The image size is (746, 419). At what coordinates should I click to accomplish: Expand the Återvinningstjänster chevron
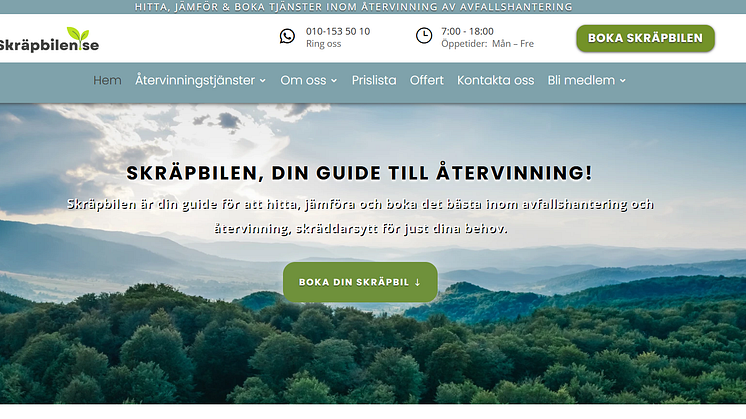pyautogui.click(x=263, y=81)
